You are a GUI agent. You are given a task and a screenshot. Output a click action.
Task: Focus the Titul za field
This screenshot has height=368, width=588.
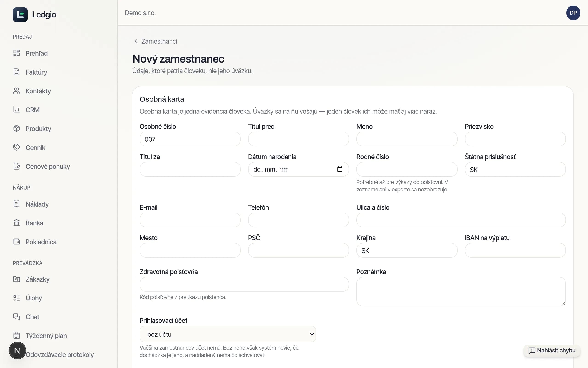point(190,170)
